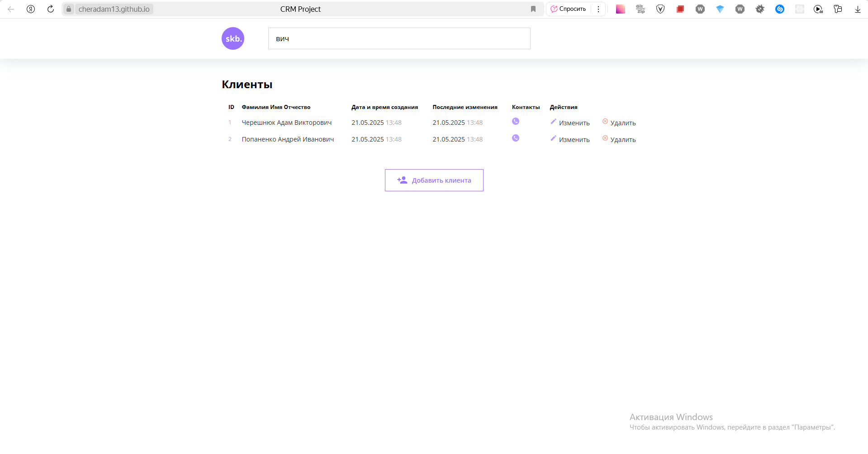Click the skb. logo icon
The image size is (868, 454).
(x=232, y=38)
